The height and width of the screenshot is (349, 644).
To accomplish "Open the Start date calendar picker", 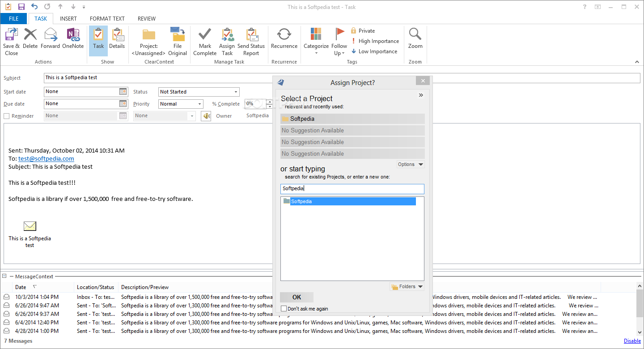I will 123,92.
